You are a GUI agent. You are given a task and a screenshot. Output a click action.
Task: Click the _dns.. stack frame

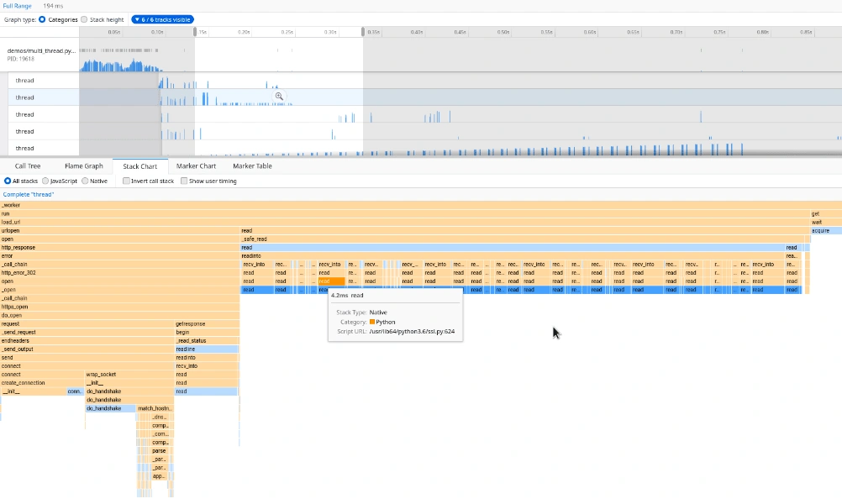[x=160, y=417]
